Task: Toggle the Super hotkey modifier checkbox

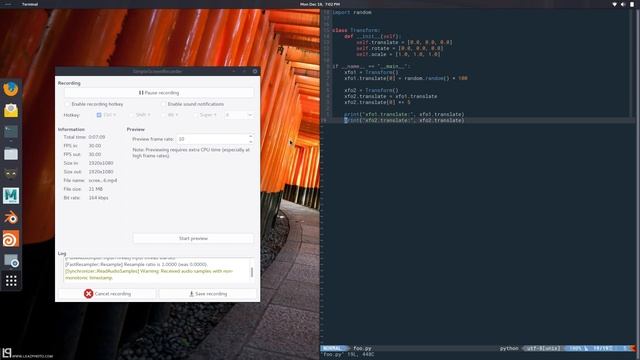Action: [x=196, y=115]
